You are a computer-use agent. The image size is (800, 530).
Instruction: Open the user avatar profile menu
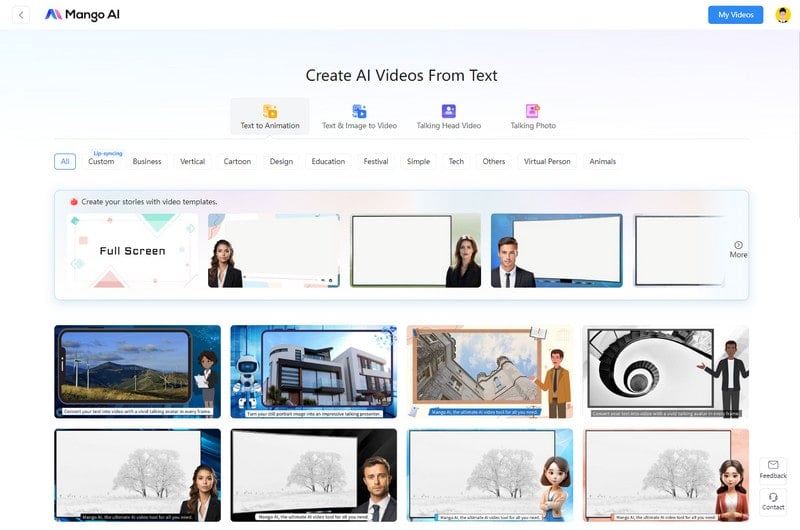click(x=783, y=15)
